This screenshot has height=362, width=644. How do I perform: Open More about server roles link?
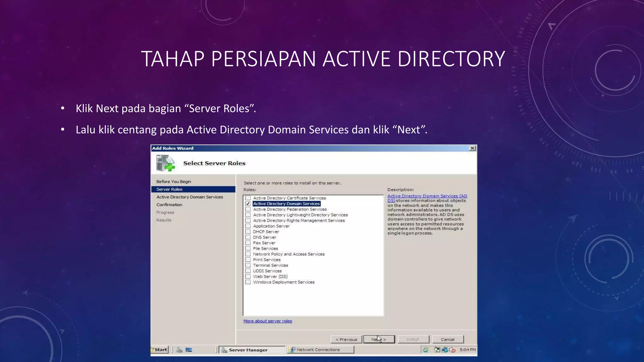click(268, 321)
